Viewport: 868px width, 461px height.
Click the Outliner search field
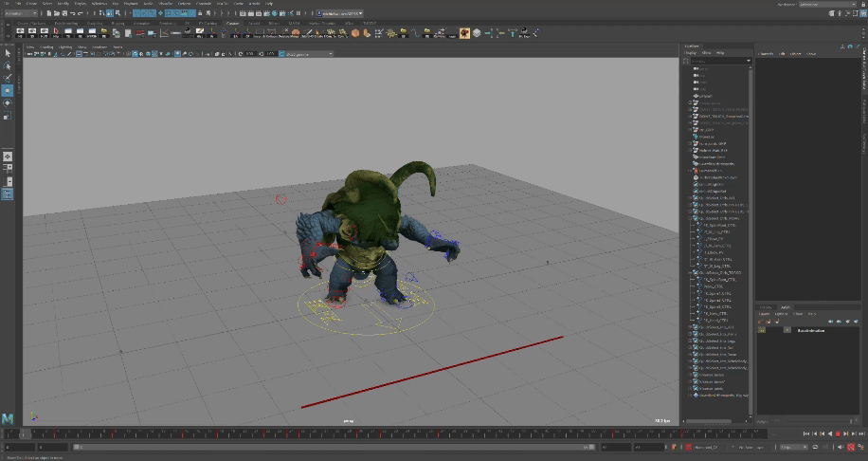(x=716, y=61)
